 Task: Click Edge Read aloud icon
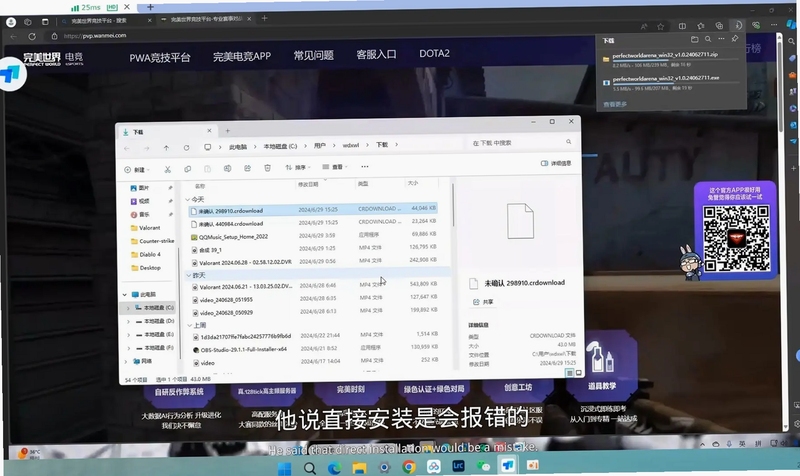coord(644,27)
